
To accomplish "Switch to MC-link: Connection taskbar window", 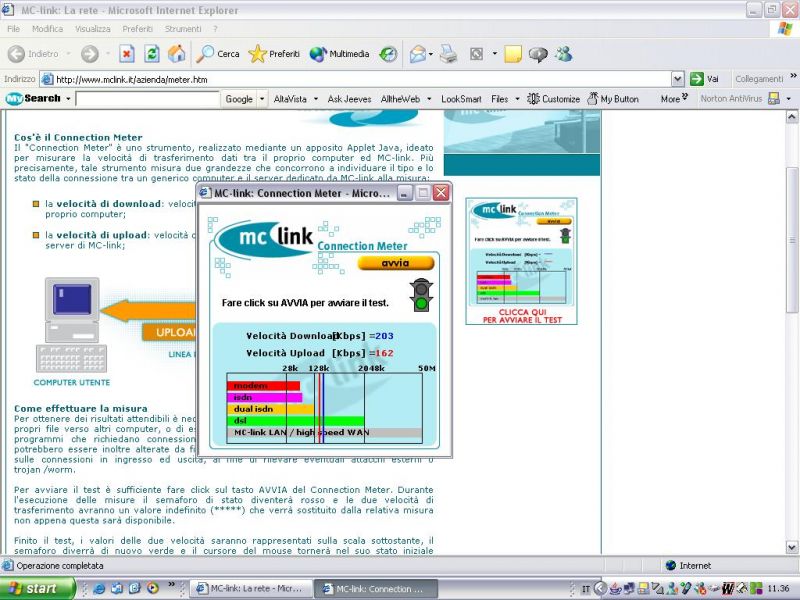I will pyautogui.click(x=375, y=588).
